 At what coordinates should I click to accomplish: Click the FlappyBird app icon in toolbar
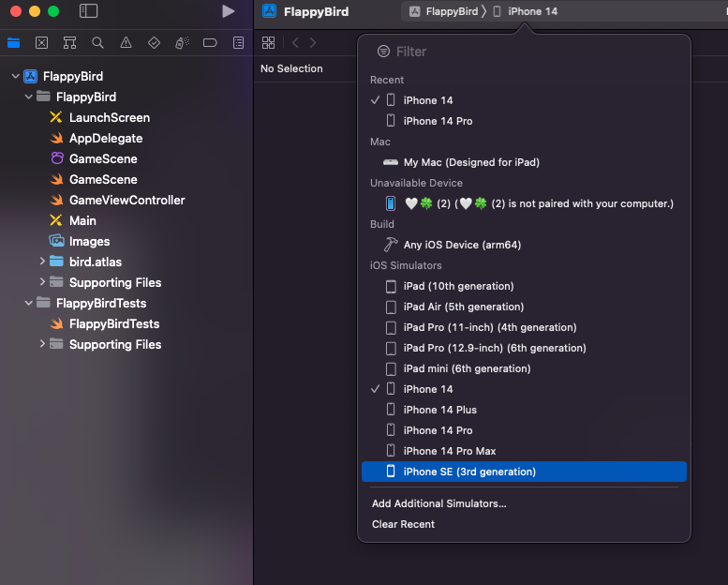pyautogui.click(x=269, y=11)
